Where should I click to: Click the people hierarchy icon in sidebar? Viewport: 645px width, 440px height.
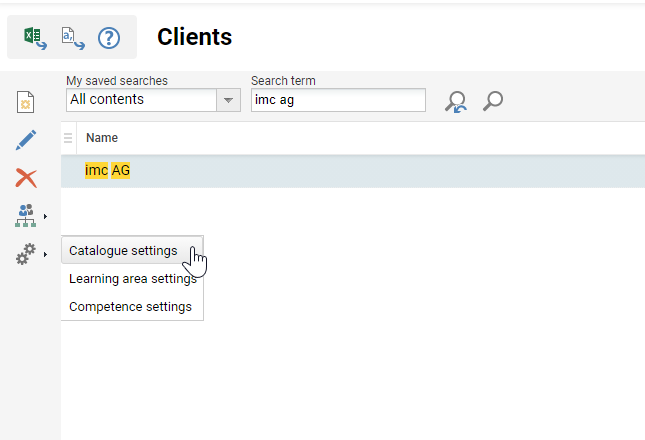pos(25,215)
